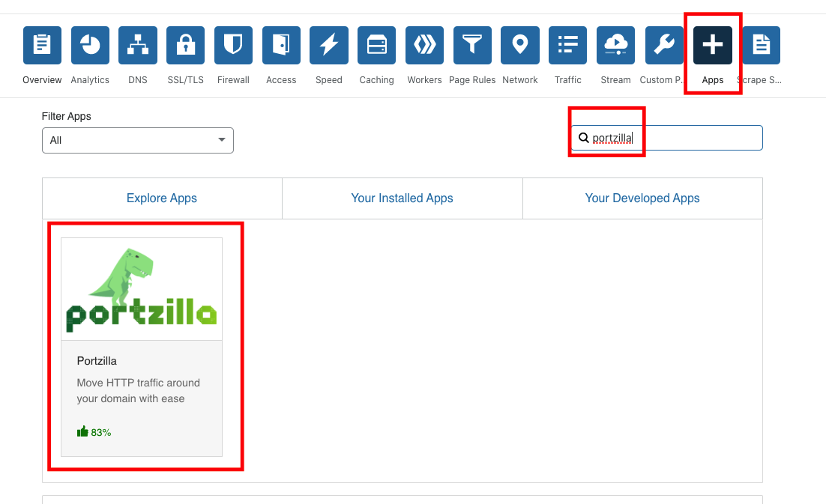Select the SSL/TLS padlock icon

[x=185, y=46]
